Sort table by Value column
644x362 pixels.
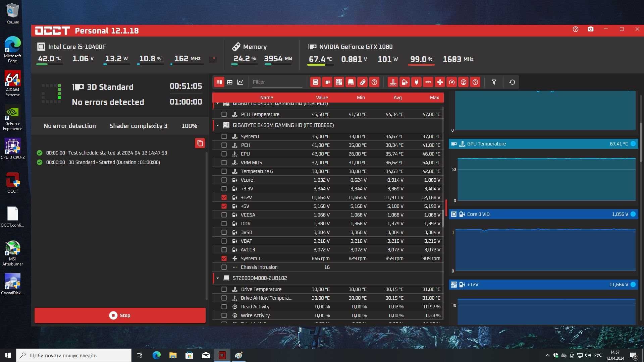pyautogui.click(x=322, y=98)
